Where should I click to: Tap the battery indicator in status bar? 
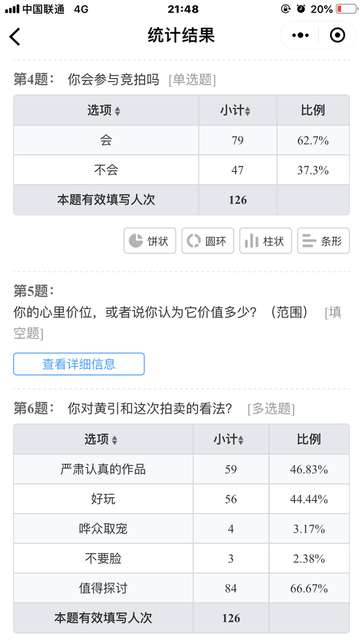point(346,9)
